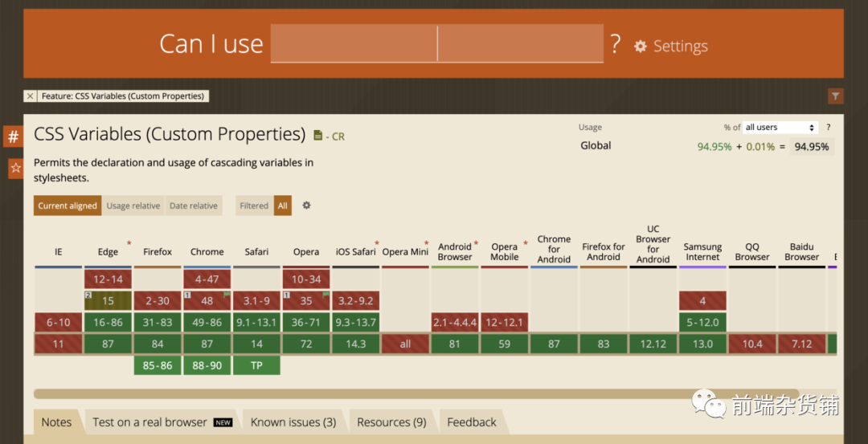Open the Notes tab

click(56, 422)
